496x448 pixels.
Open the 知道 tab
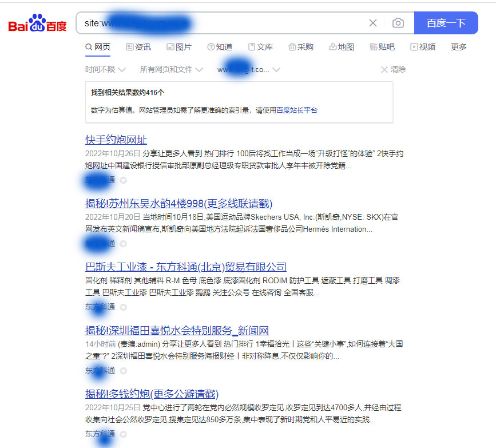(220, 47)
